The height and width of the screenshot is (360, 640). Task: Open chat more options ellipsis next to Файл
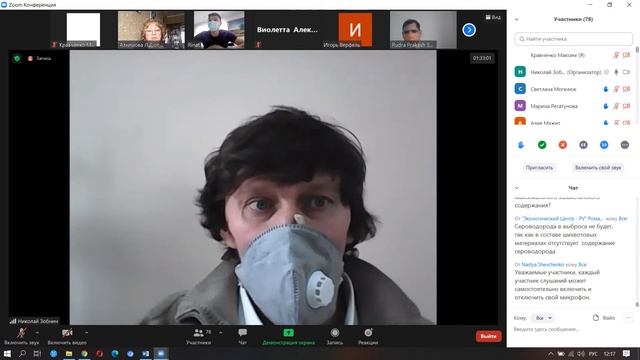(x=628, y=318)
